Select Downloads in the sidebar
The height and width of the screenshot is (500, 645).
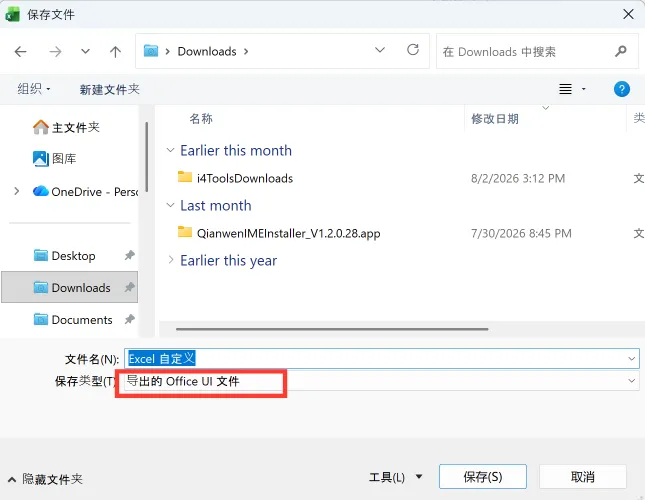tap(70, 287)
